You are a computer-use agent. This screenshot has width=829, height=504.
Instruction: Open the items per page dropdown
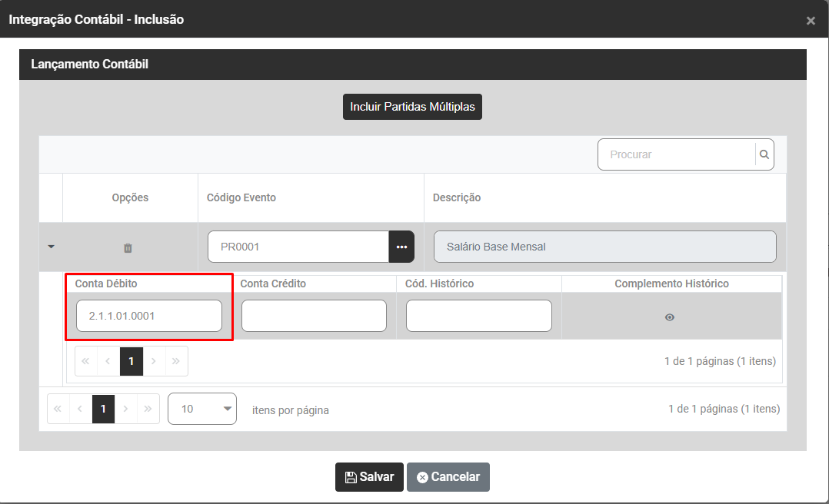202,409
